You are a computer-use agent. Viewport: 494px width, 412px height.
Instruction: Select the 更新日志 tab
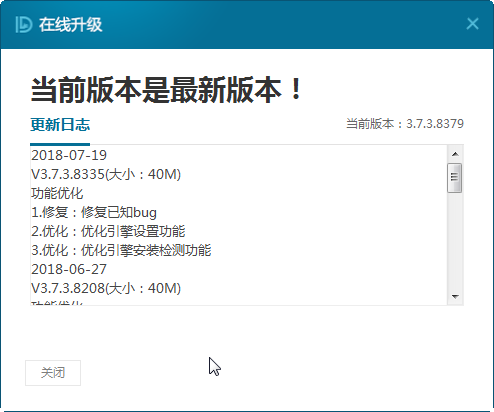pos(60,125)
